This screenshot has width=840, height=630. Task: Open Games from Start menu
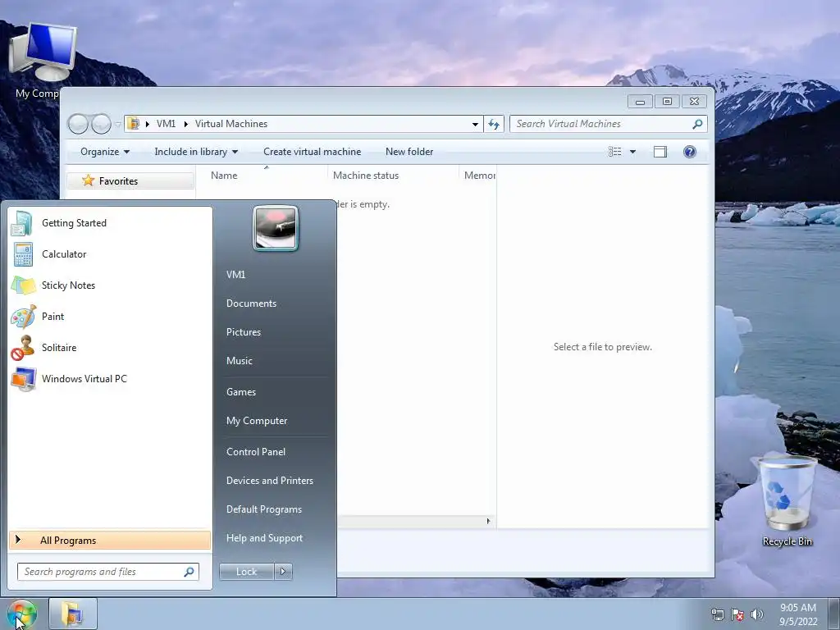241,392
